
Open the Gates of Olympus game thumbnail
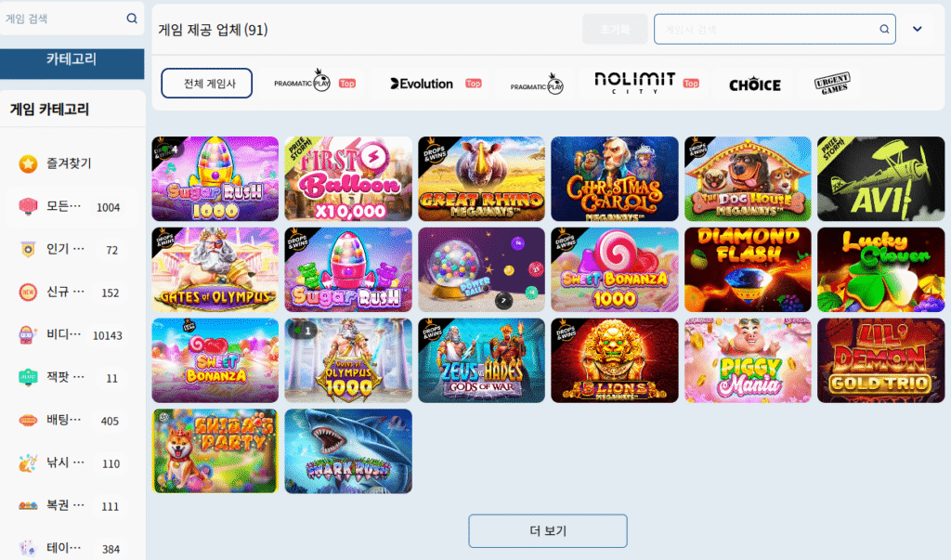(x=215, y=269)
